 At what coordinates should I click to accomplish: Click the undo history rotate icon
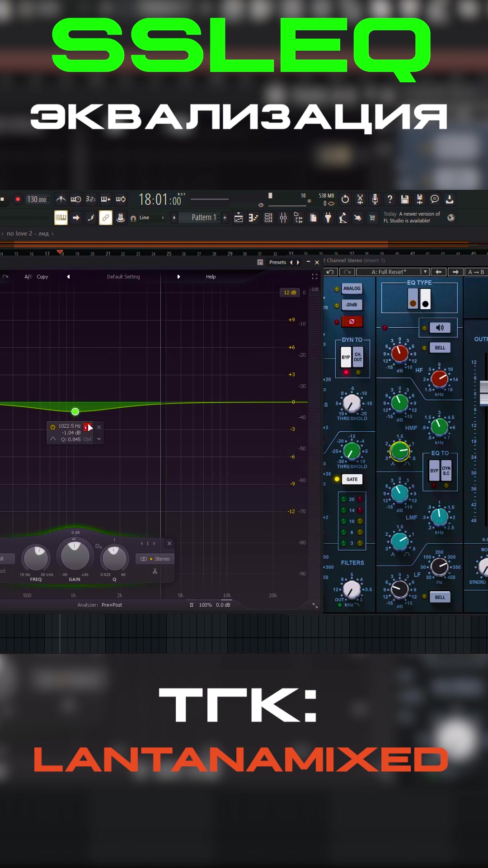tap(345, 199)
